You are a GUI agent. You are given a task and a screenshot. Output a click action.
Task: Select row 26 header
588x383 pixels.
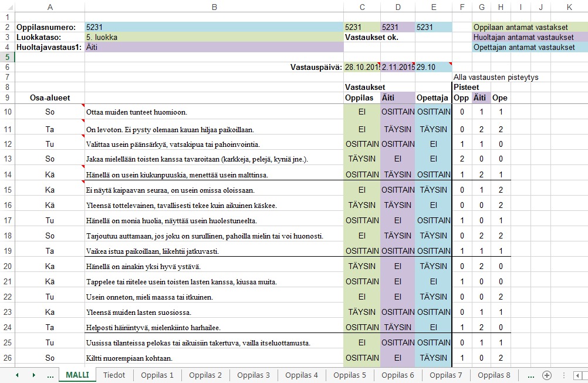[x=7, y=358]
